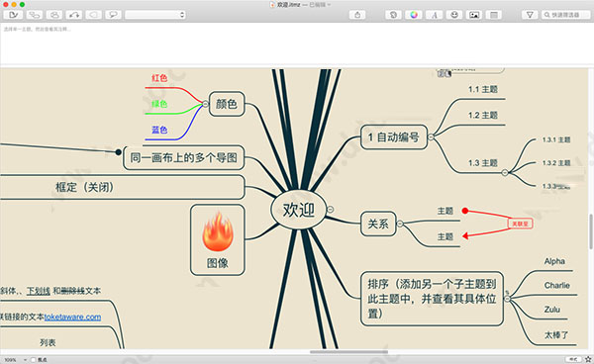The width and height of the screenshot is (594, 364).
Task: Select the 1.3.2 主题 subtopic
Action: coord(556,163)
